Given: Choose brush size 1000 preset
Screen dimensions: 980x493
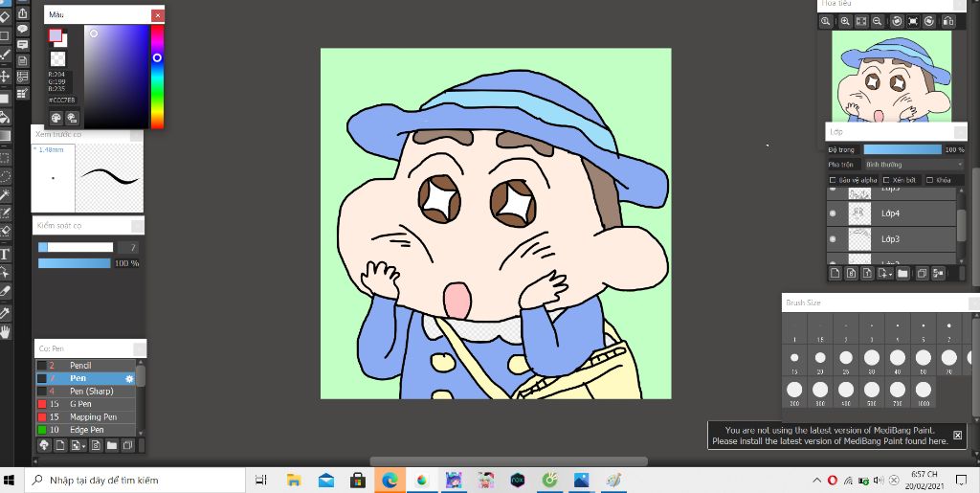Looking at the screenshot, I should [924, 393].
